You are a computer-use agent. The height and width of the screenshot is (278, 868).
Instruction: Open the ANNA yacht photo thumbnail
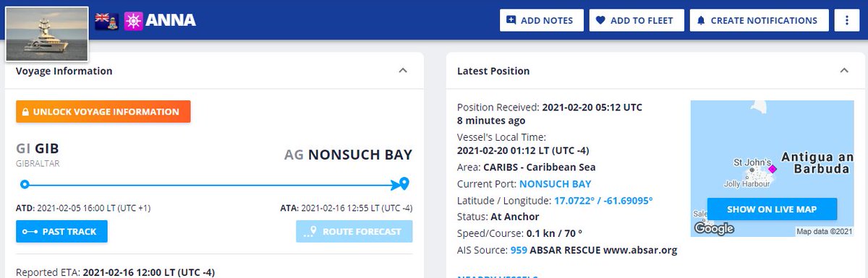[x=47, y=34]
